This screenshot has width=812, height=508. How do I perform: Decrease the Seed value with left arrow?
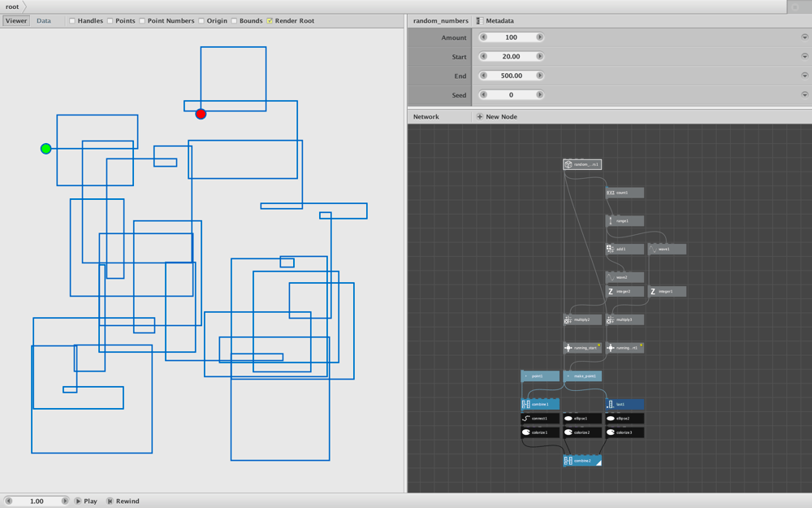tap(484, 95)
